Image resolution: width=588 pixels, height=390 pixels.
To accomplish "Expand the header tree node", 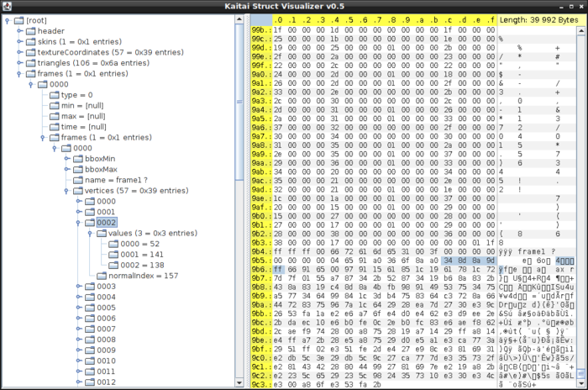I will (19, 31).
